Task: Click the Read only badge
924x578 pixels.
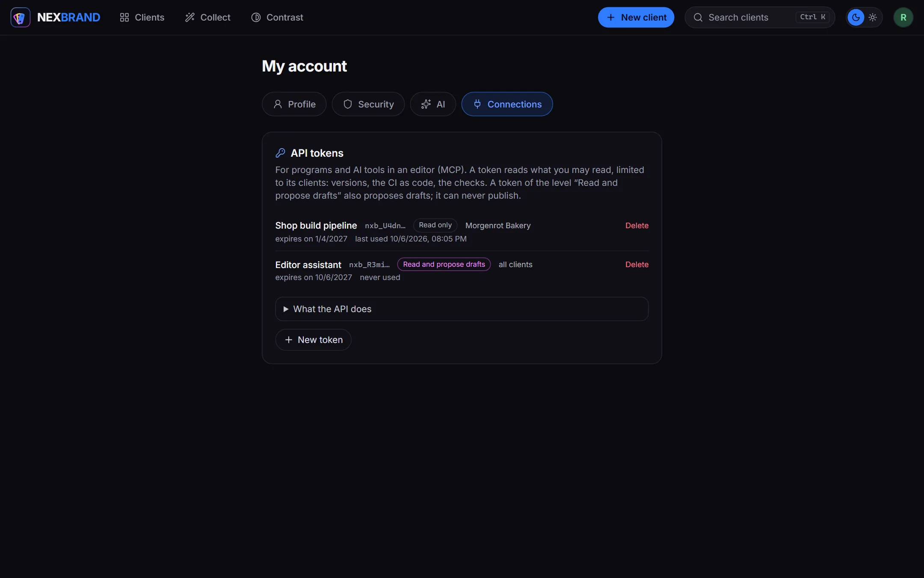Action: tap(435, 225)
